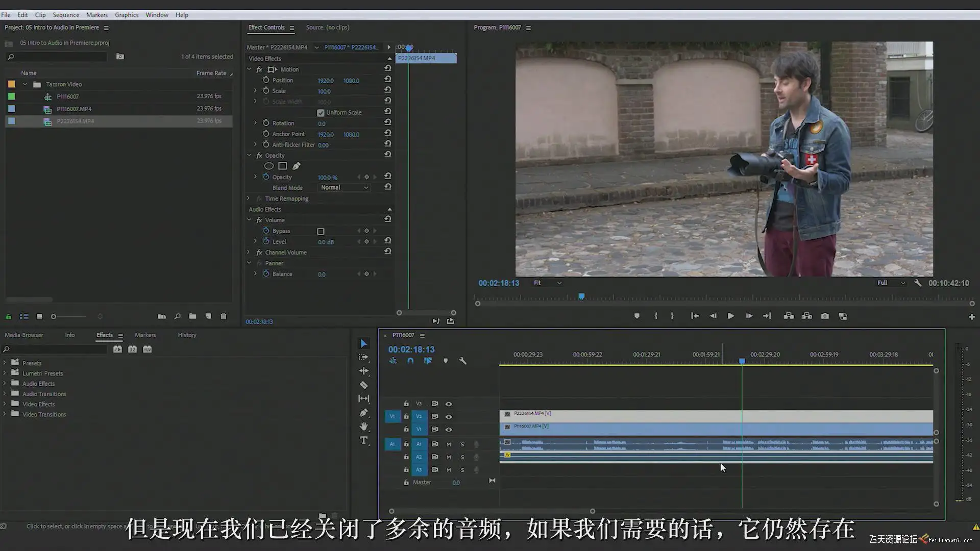Delete the selected project item with the trash icon
980x551 pixels.
pyautogui.click(x=224, y=316)
